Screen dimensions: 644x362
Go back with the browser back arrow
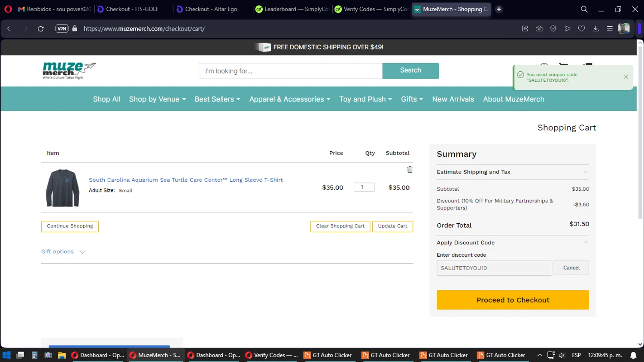click(x=9, y=29)
